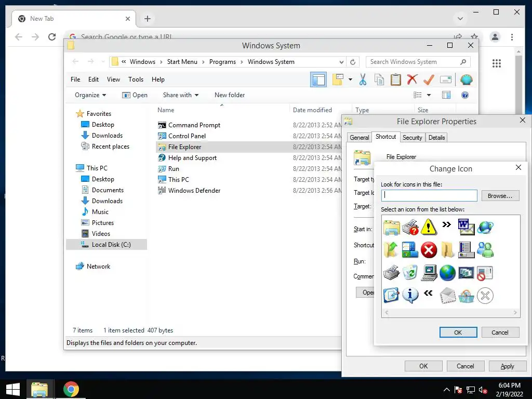Click Cancel in Change Icon dialog

click(500, 332)
